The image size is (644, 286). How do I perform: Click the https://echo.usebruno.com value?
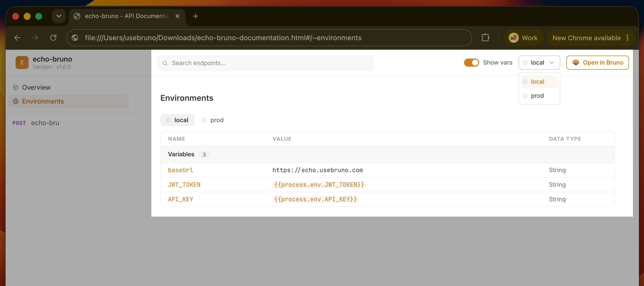(318, 170)
